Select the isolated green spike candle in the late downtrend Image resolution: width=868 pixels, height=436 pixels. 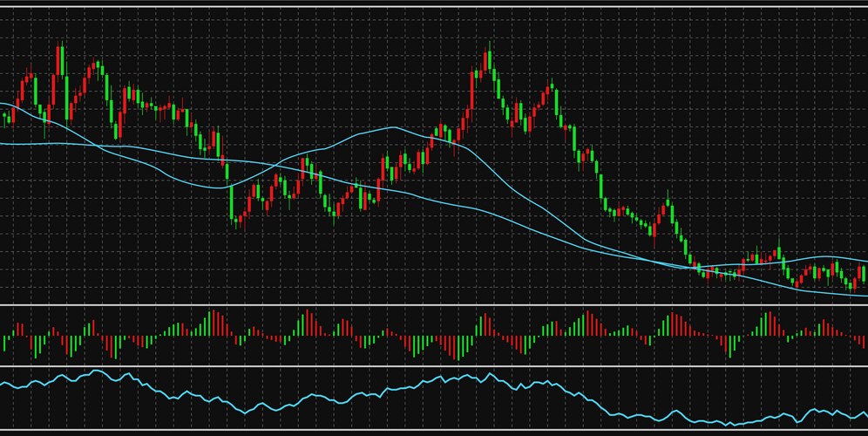click(668, 211)
